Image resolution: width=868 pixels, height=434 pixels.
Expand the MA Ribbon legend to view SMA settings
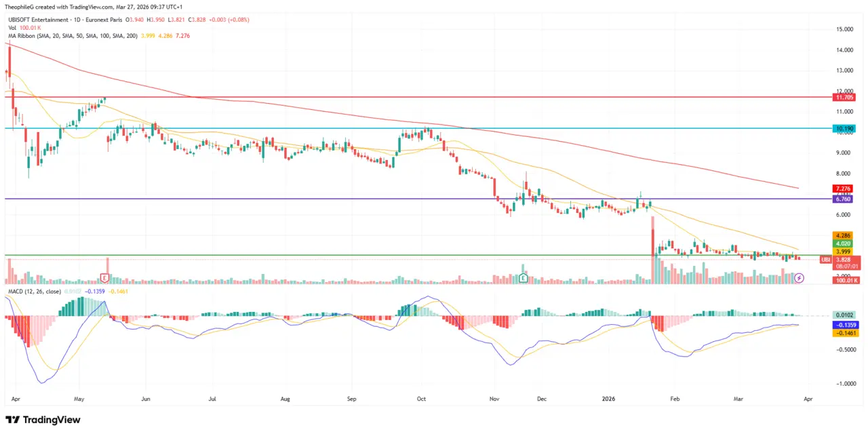pyautogui.click(x=75, y=35)
